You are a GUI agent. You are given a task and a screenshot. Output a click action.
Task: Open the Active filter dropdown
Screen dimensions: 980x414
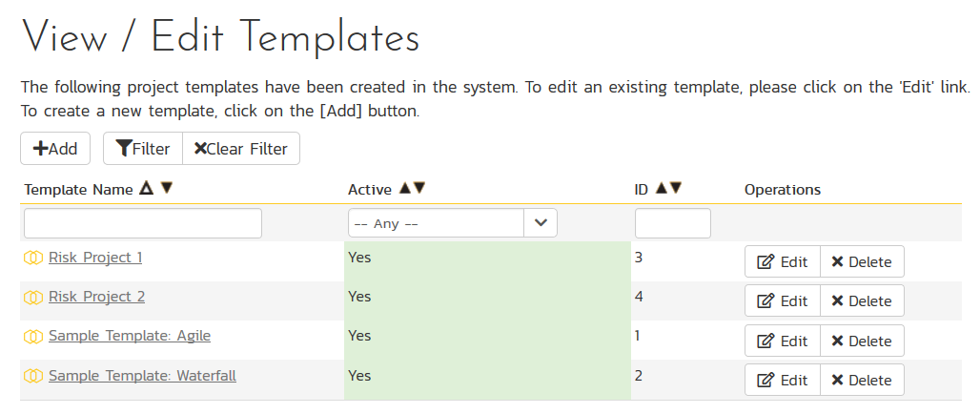(x=452, y=223)
